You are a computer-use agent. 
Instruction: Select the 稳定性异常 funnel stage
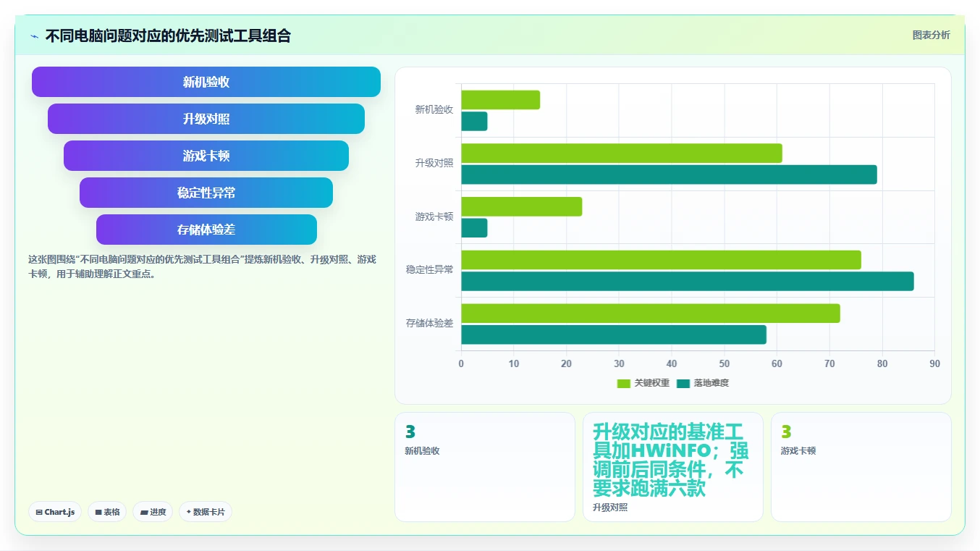click(206, 193)
